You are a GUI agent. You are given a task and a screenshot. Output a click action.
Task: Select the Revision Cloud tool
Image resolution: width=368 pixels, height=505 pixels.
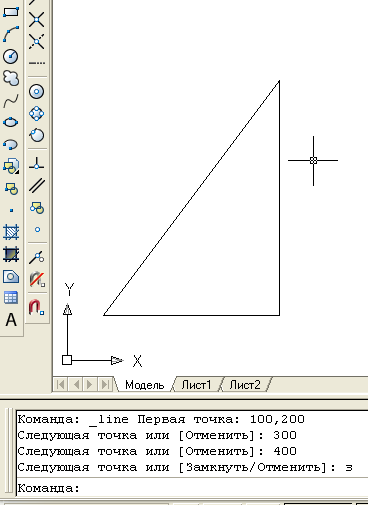(x=11, y=78)
